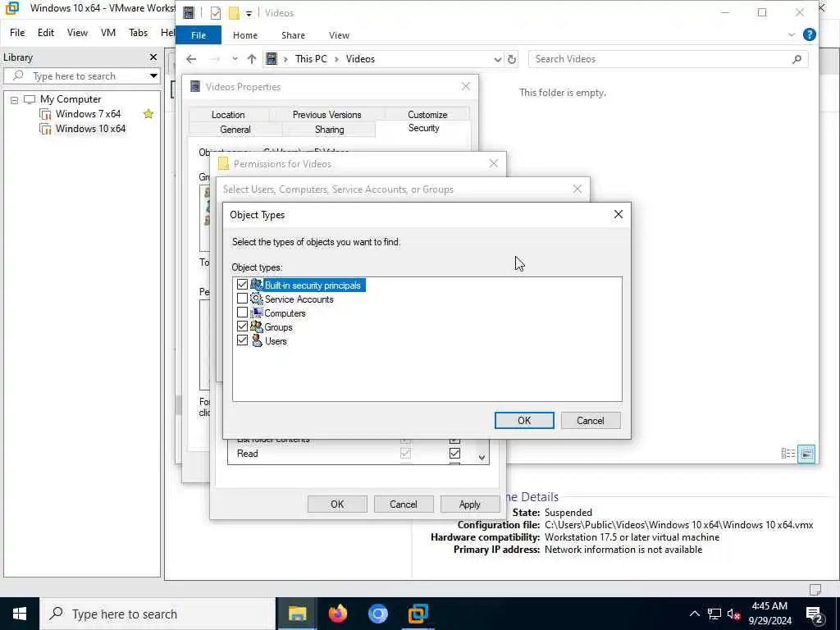Click Cancel in Permissions for Videos dialog
The width and height of the screenshot is (840, 630).
(x=404, y=504)
